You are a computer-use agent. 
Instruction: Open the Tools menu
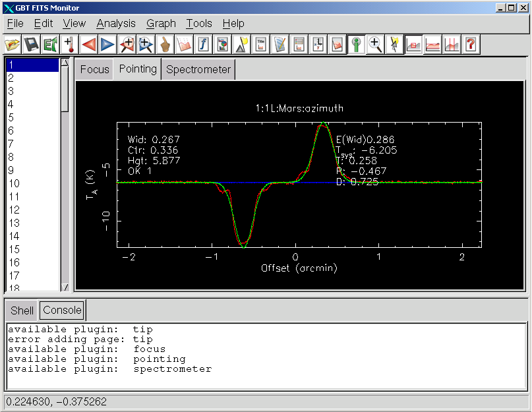(198, 23)
